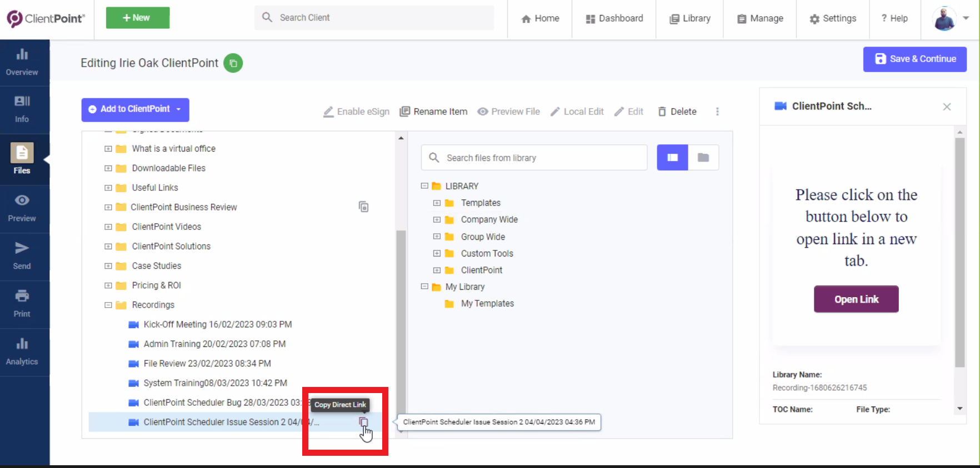Expand the Downloadable Files folder
This screenshot has width=980, height=468.
click(x=108, y=168)
